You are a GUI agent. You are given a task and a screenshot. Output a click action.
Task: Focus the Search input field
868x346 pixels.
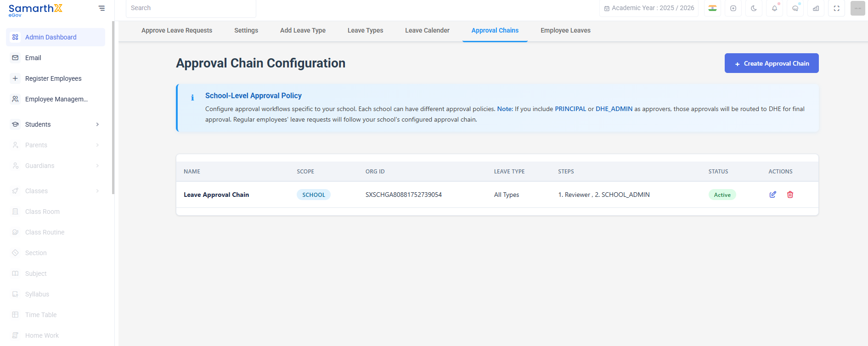(x=191, y=8)
